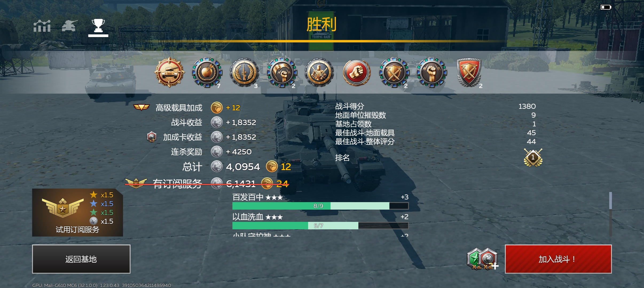Tap the red fist medal
This screenshot has height=288, width=644.
pyautogui.click(x=357, y=72)
